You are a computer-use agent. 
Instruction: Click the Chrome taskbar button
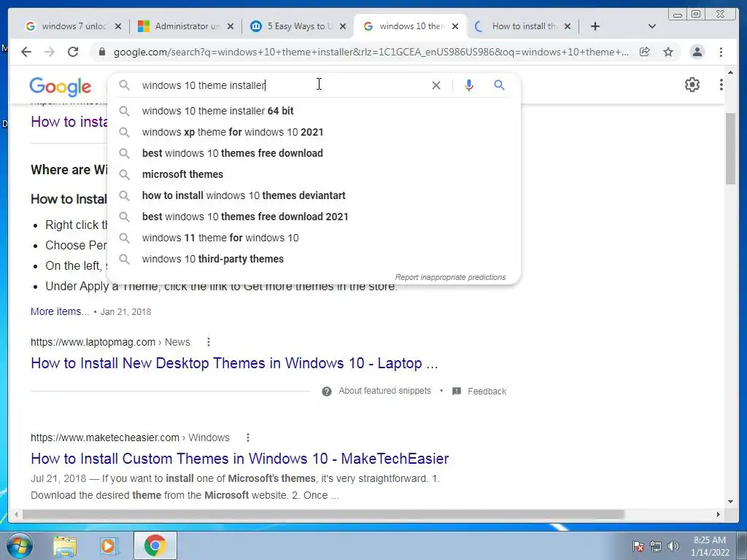coord(155,545)
